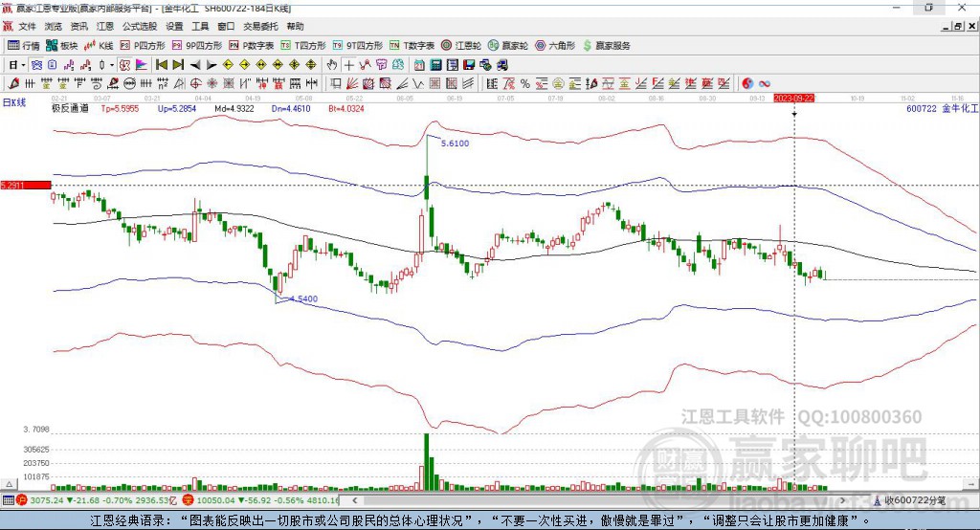The image size is (980, 530).
Task: Click the 日K线 period label
Action: [x=13, y=102]
